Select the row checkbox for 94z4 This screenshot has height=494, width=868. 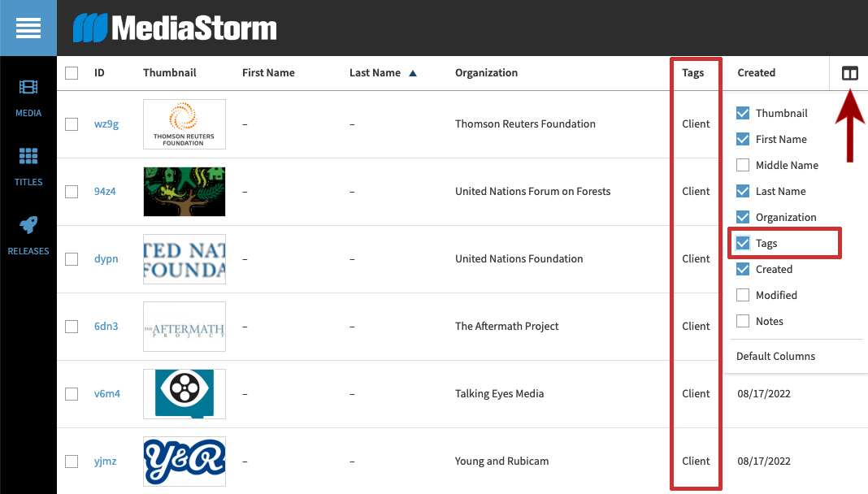(72, 192)
